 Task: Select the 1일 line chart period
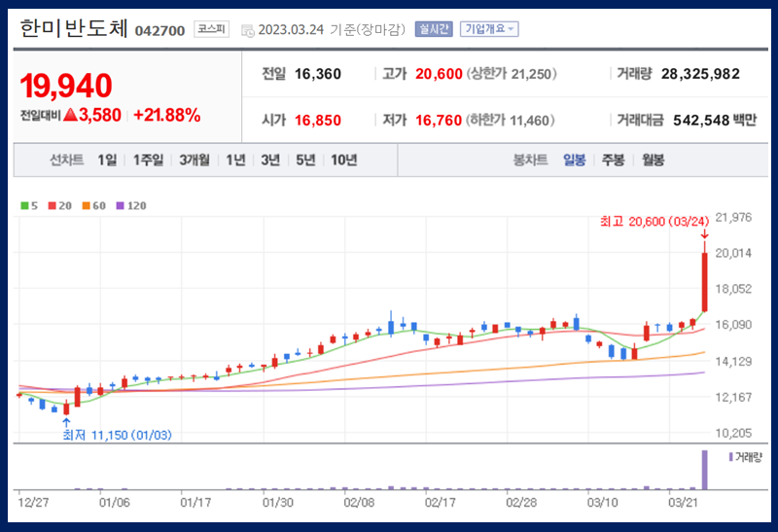click(x=107, y=160)
